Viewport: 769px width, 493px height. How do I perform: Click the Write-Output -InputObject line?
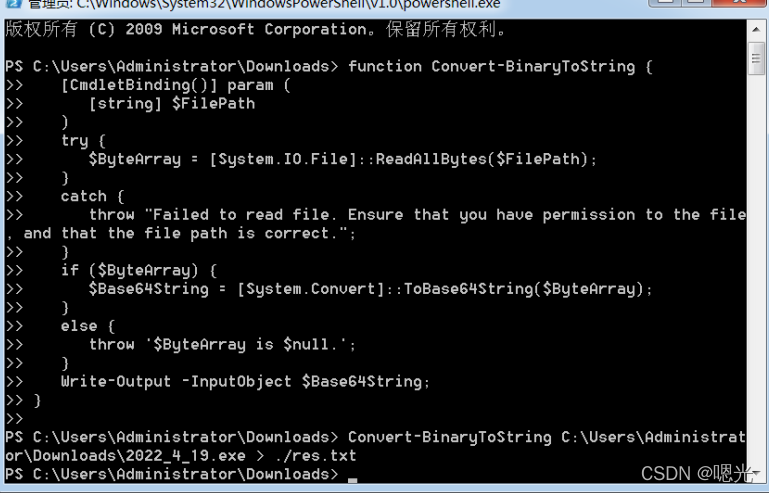(245, 381)
